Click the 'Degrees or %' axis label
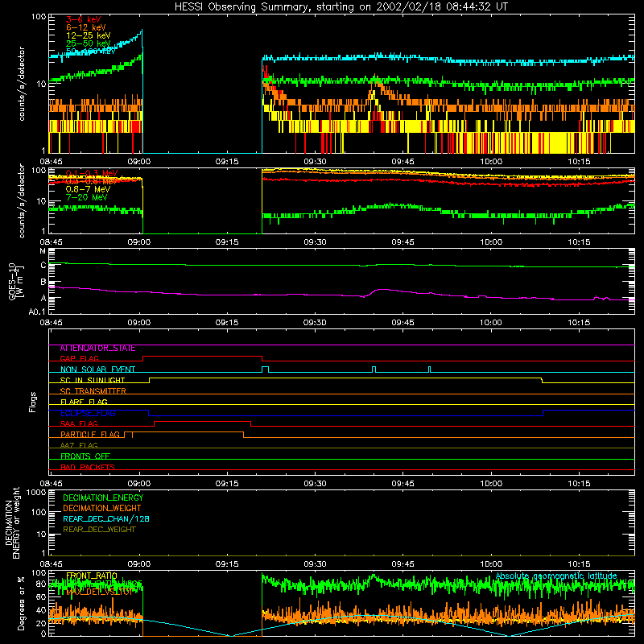Image resolution: width=644 pixels, height=644 pixels. [x=21, y=604]
